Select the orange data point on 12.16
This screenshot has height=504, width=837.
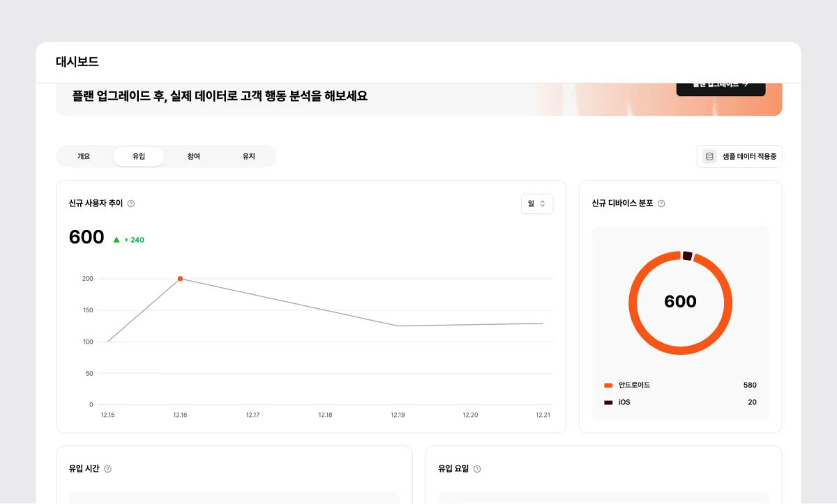[181, 278]
